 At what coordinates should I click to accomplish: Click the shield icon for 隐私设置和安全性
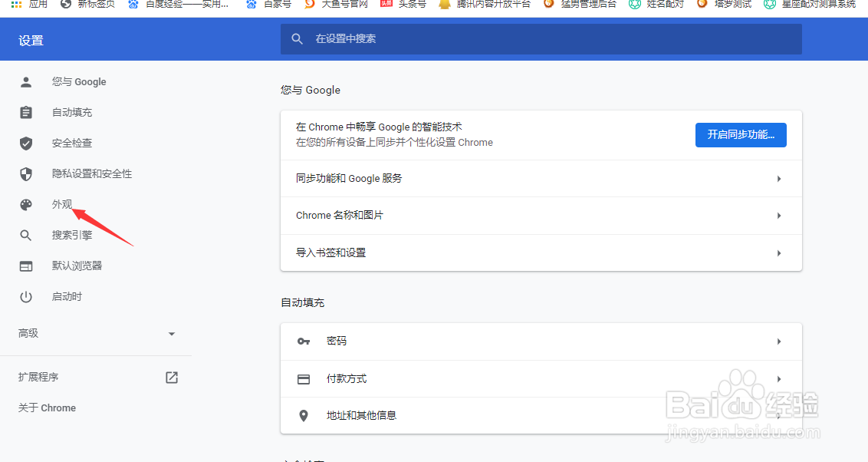pos(26,174)
